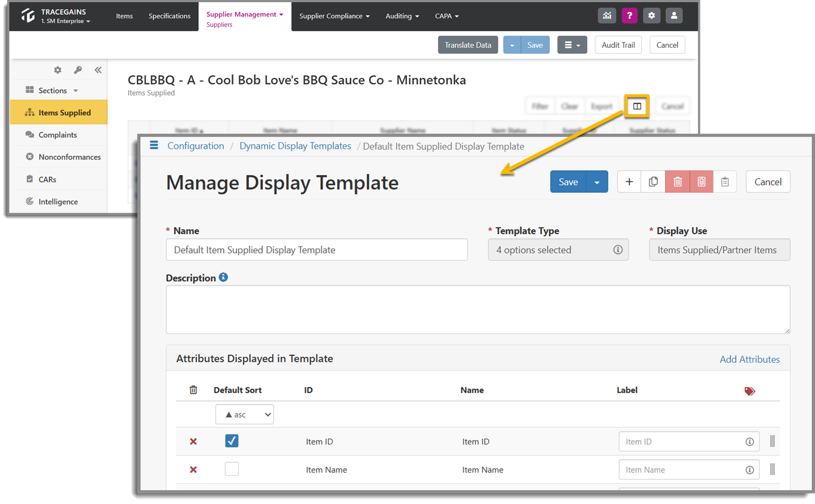This screenshot has height=504, width=815.
Task: Click the drag handle for Item Name row
Action: tap(773, 469)
